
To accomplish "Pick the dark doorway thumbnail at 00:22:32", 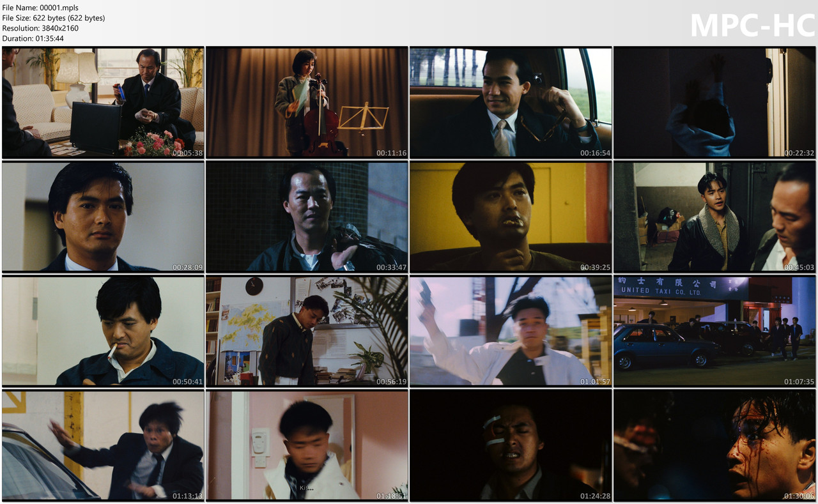I will coord(714,102).
